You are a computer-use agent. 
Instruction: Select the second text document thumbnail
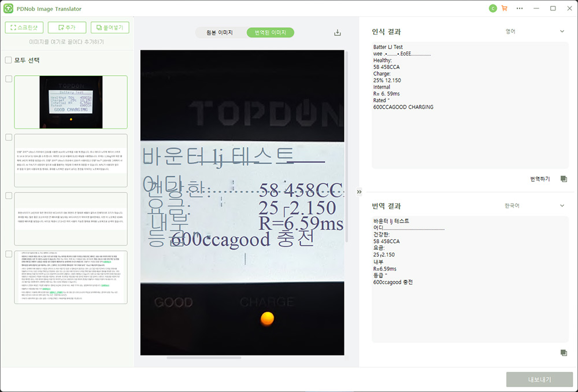(x=71, y=160)
